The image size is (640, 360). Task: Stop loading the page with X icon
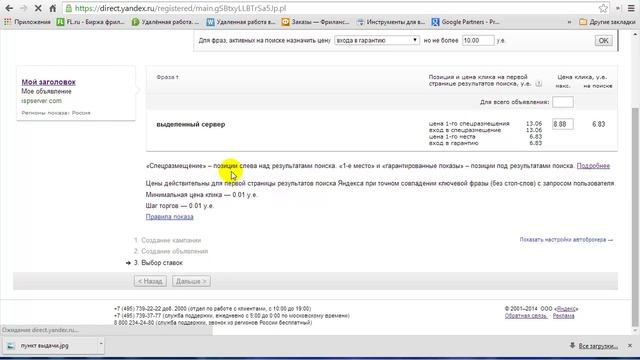coord(38,8)
